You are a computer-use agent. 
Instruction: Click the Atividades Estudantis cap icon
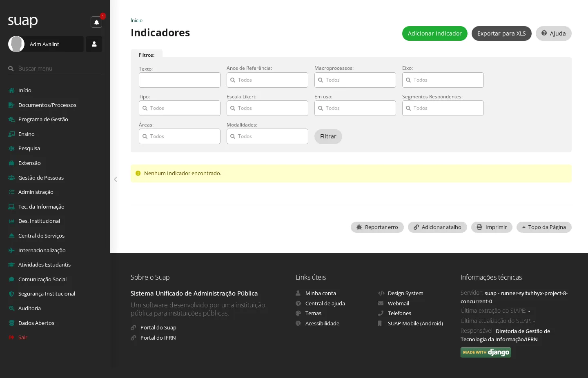click(11, 265)
